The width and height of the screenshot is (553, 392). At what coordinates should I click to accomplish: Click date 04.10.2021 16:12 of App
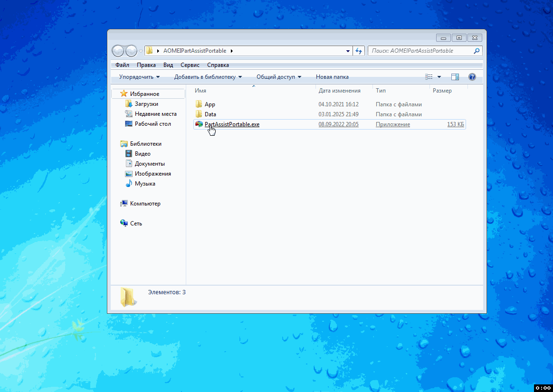[x=339, y=104]
